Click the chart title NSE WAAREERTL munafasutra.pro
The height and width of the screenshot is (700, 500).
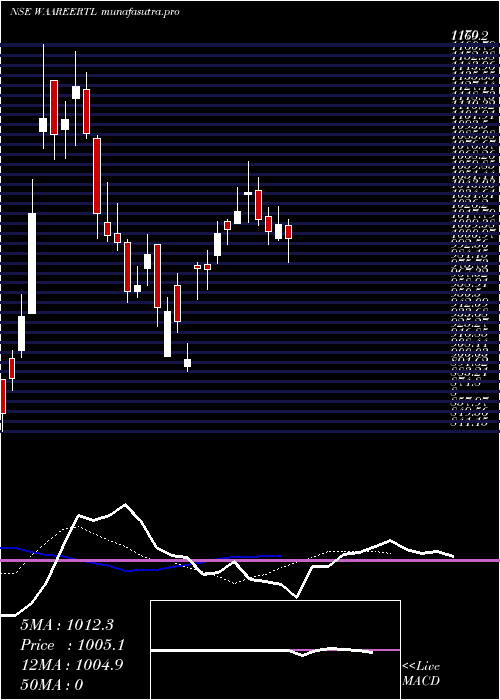click(x=95, y=12)
